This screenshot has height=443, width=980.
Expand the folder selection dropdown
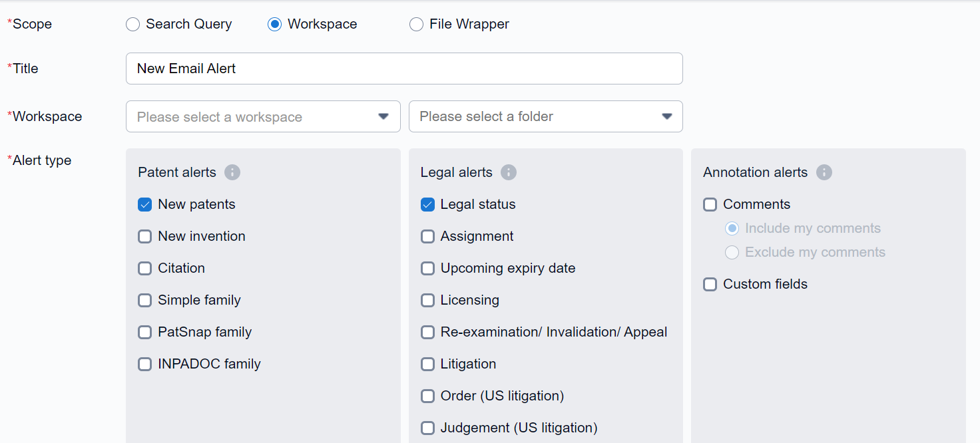(x=545, y=116)
